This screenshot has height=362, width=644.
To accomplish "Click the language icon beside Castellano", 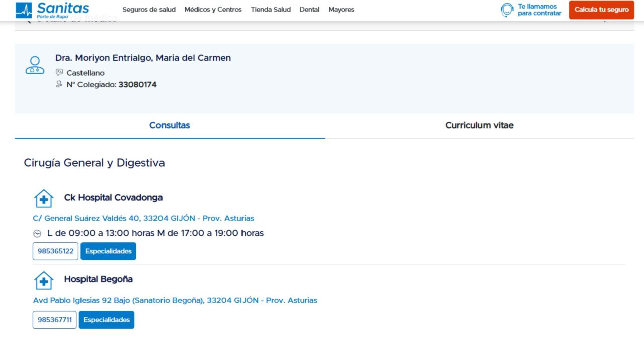I will click(x=59, y=73).
